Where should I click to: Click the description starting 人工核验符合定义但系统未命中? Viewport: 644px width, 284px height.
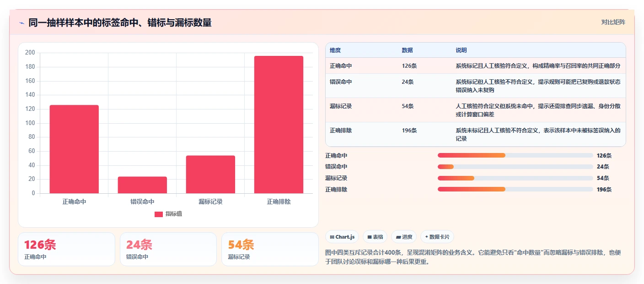538,110
